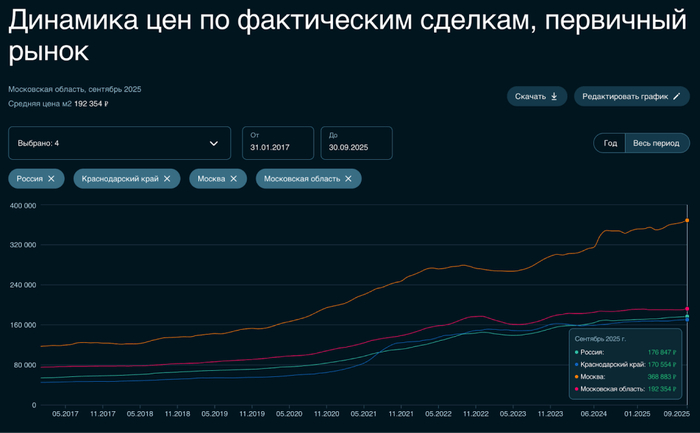Click the orange Москва legend dot in tooltip
The width and height of the screenshot is (700, 433).
click(x=577, y=376)
